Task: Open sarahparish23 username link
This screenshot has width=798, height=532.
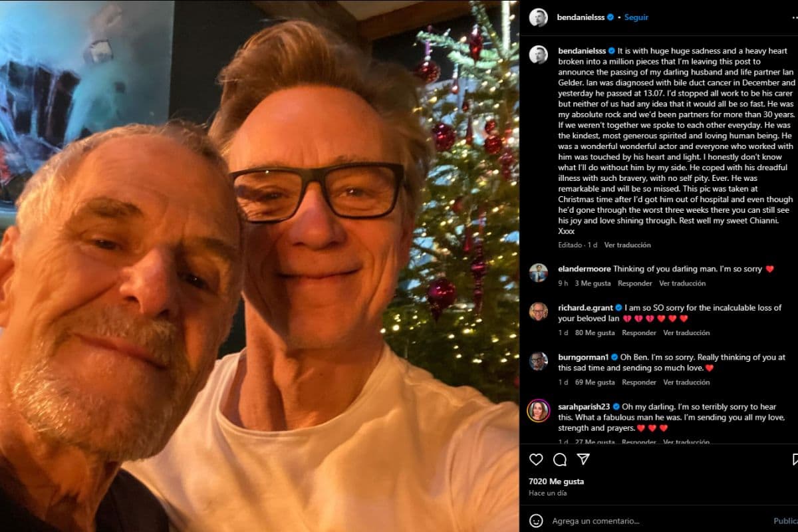Action: [585, 406]
